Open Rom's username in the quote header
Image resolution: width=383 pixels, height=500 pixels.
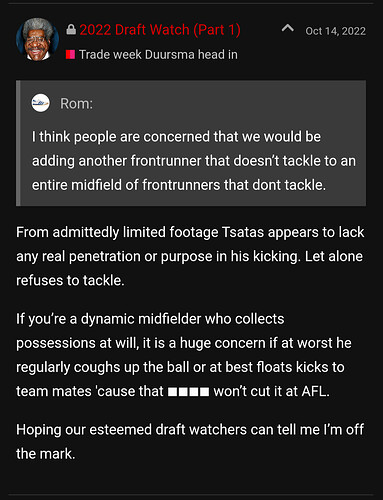pyautogui.click(x=76, y=104)
